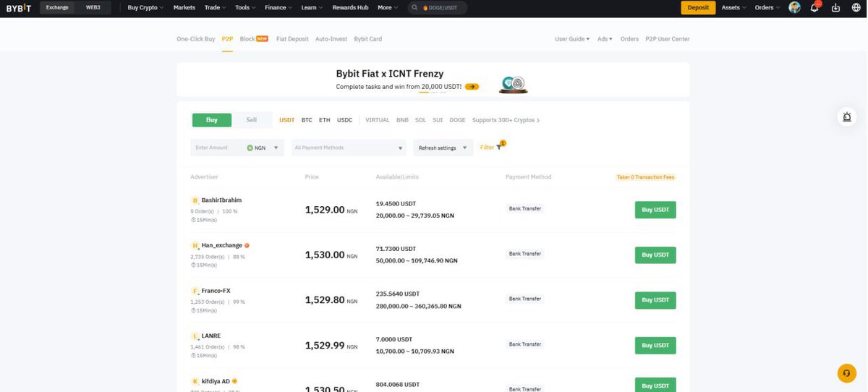Switch to WEB3 mode
868x392 pixels.
click(x=93, y=7)
